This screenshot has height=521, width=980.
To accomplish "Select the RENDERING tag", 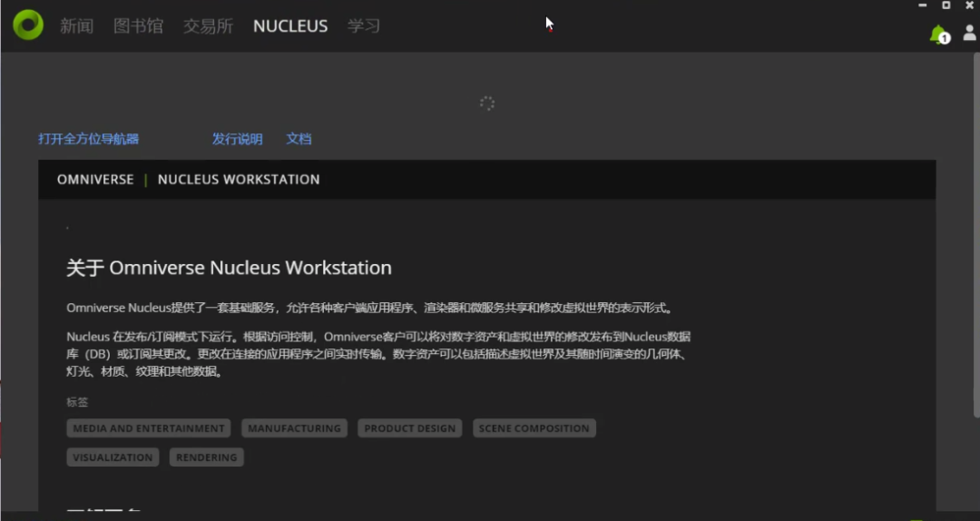I will [206, 457].
